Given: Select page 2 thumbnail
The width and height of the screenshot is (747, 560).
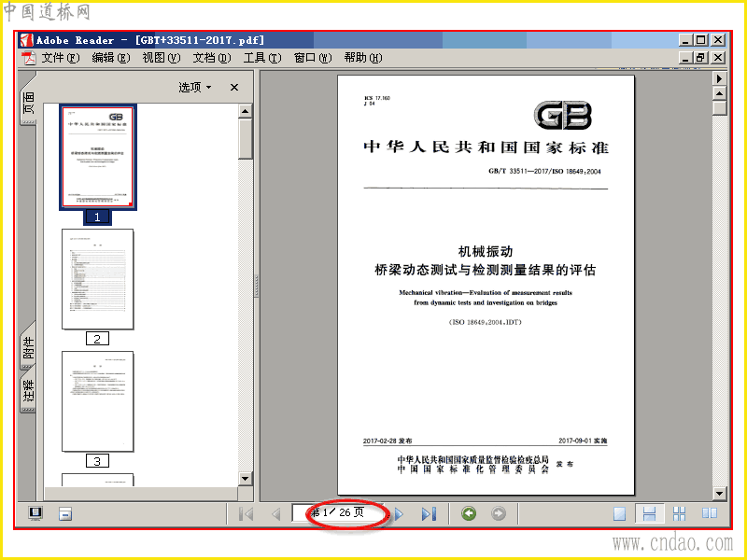Looking at the screenshot, I should (98, 279).
